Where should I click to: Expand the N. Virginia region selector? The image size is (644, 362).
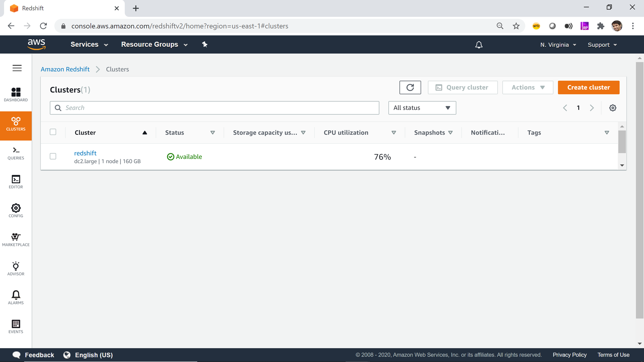point(558,45)
